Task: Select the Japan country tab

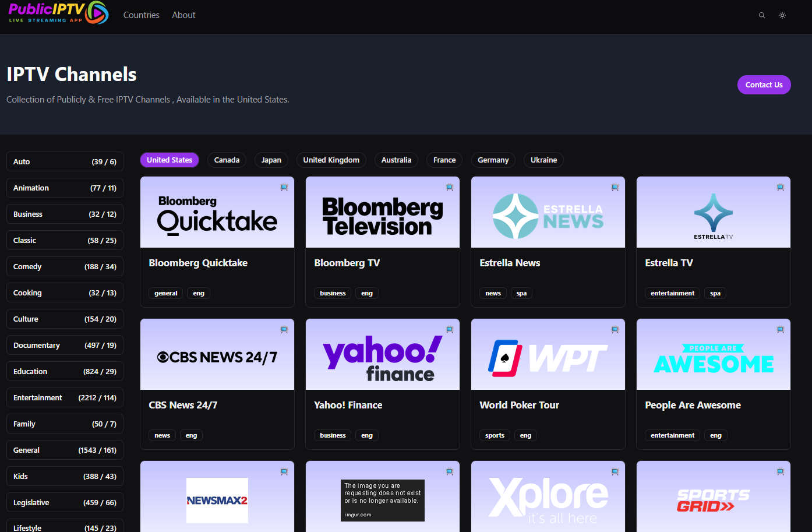Action: point(271,160)
